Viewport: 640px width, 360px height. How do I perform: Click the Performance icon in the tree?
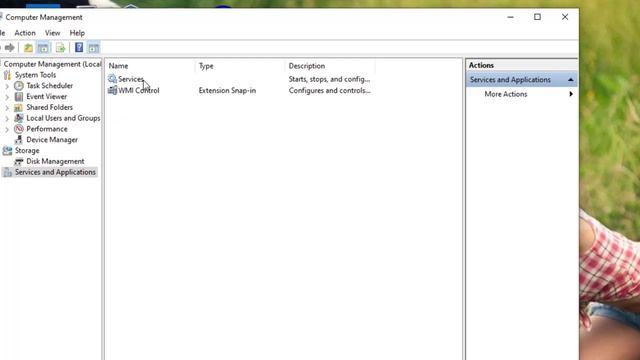19,129
